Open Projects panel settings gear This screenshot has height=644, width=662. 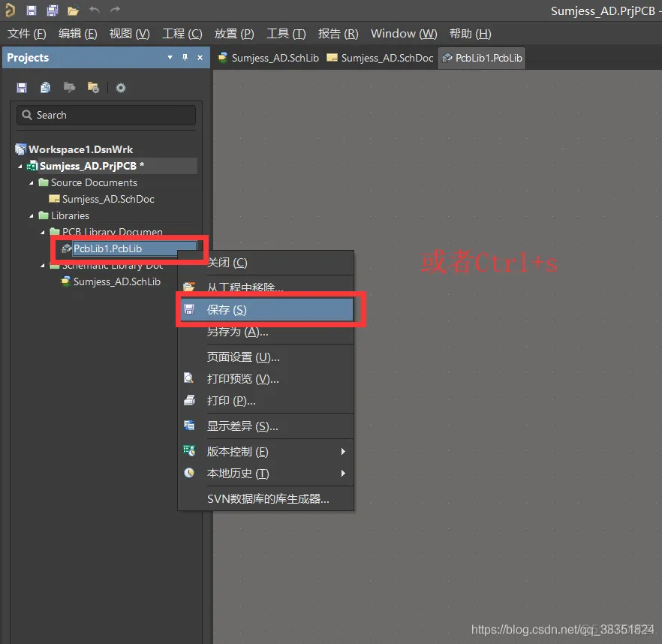121,88
